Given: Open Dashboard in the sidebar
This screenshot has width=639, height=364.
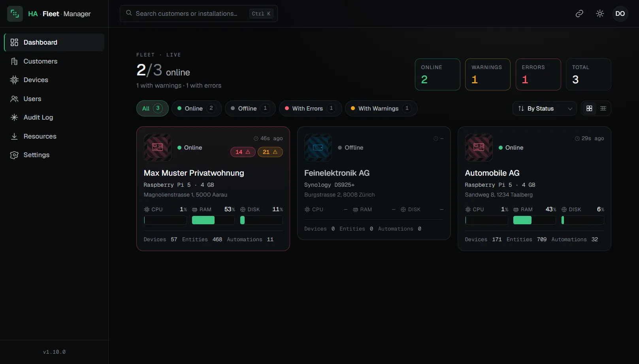Looking at the screenshot, I should (54, 42).
